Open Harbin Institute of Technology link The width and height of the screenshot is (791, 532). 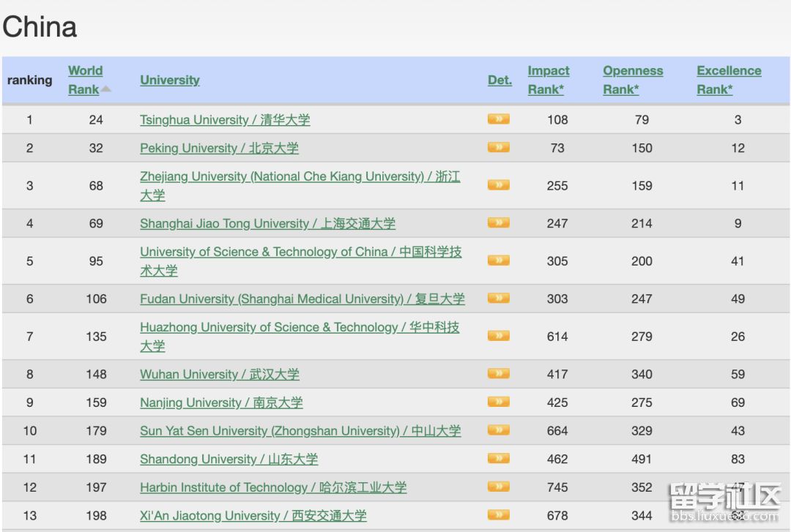click(x=273, y=487)
